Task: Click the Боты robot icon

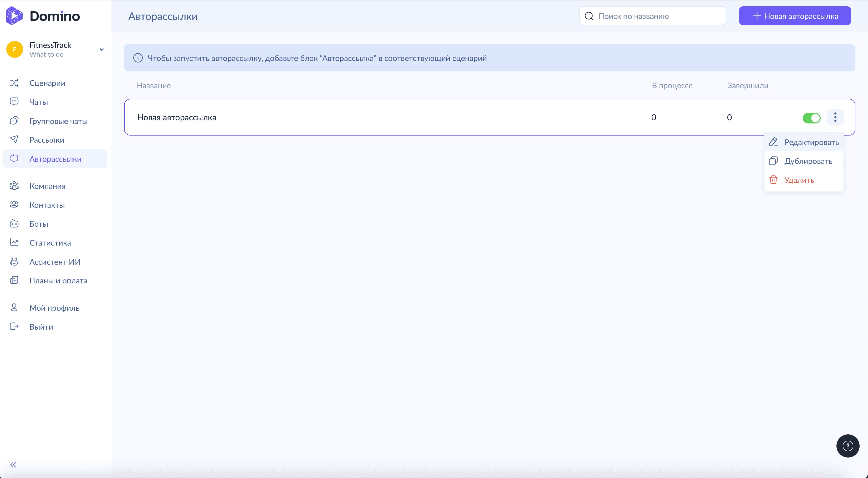Action: [14, 224]
